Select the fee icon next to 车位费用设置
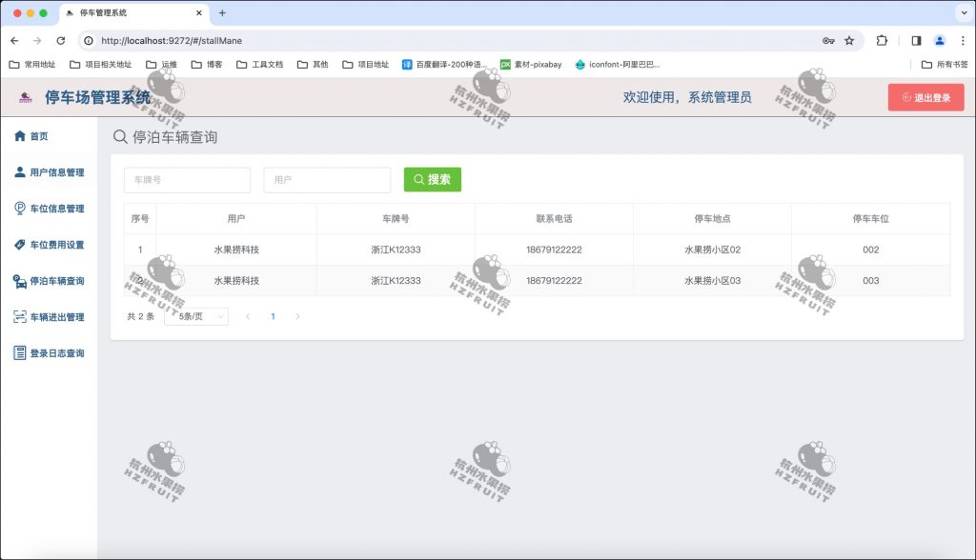The width and height of the screenshot is (976, 560). coord(20,244)
